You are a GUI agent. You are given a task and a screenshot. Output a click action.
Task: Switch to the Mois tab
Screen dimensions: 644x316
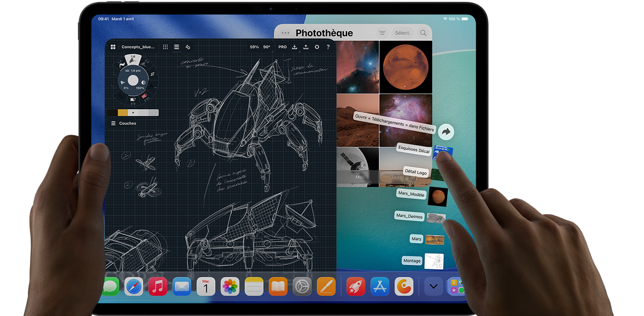(x=360, y=177)
